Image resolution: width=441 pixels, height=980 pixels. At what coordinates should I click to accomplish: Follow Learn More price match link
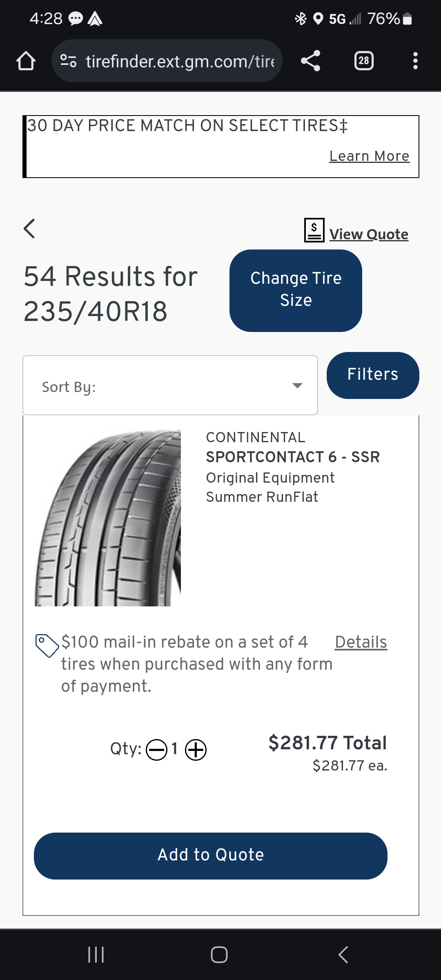[x=369, y=156]
